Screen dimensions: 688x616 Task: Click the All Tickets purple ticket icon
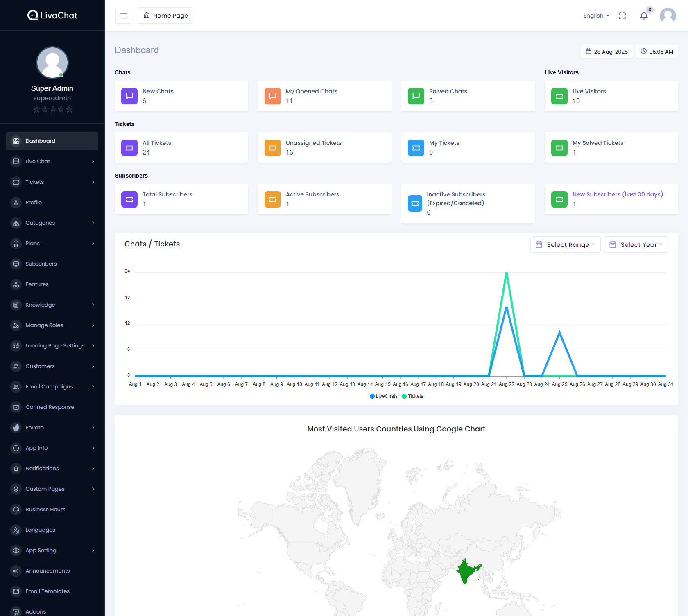pyautogui.click(x=129, y=148)
